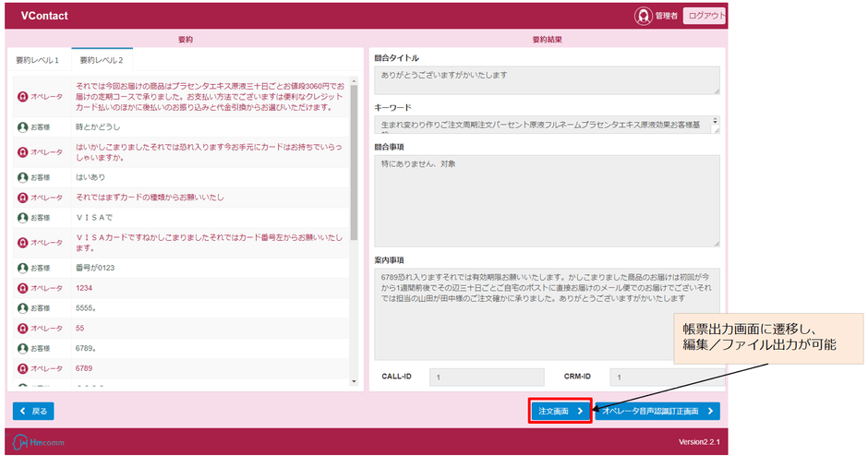Click operator icon beside the 55 message
868x456 pixels.
23,328
